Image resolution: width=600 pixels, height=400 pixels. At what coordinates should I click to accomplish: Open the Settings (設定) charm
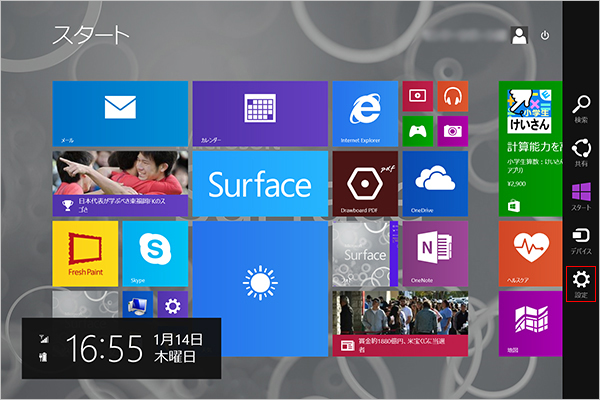[x=581, y=284]
